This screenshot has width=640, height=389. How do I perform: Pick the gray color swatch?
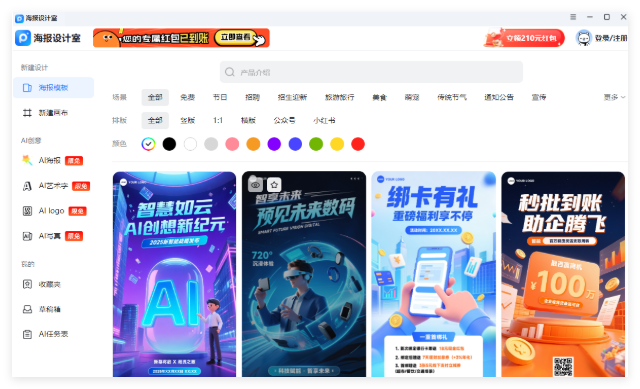(x=211, y=144)
